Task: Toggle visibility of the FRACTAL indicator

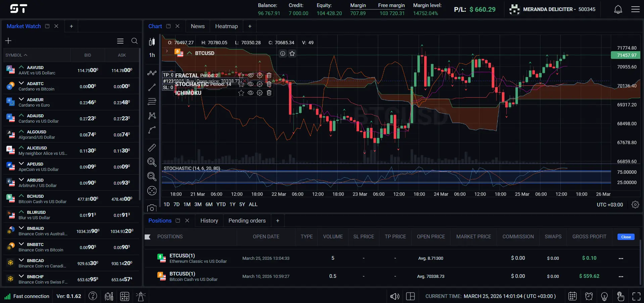Action: pos(251,76)
